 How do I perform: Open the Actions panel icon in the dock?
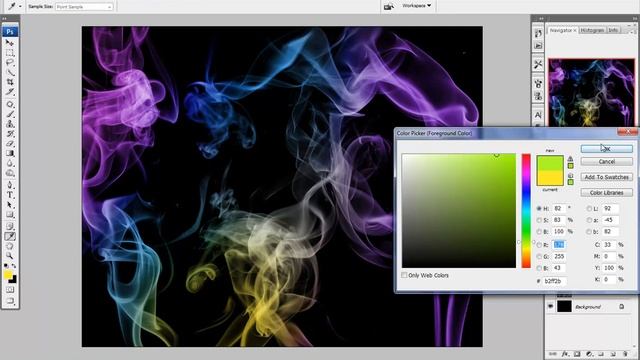pos(538,45)
